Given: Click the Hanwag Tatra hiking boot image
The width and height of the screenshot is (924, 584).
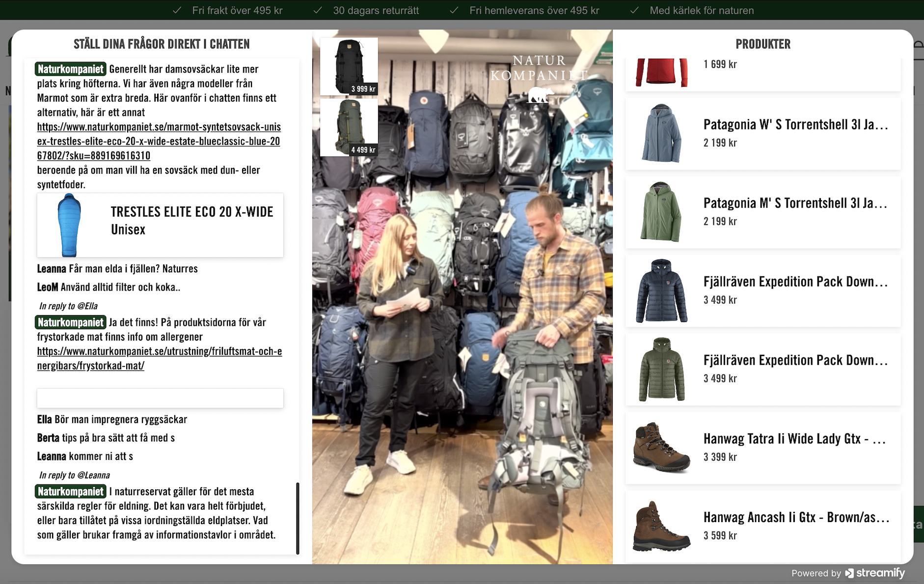Looking at the screenshot, I should click(x=661, y=447).
